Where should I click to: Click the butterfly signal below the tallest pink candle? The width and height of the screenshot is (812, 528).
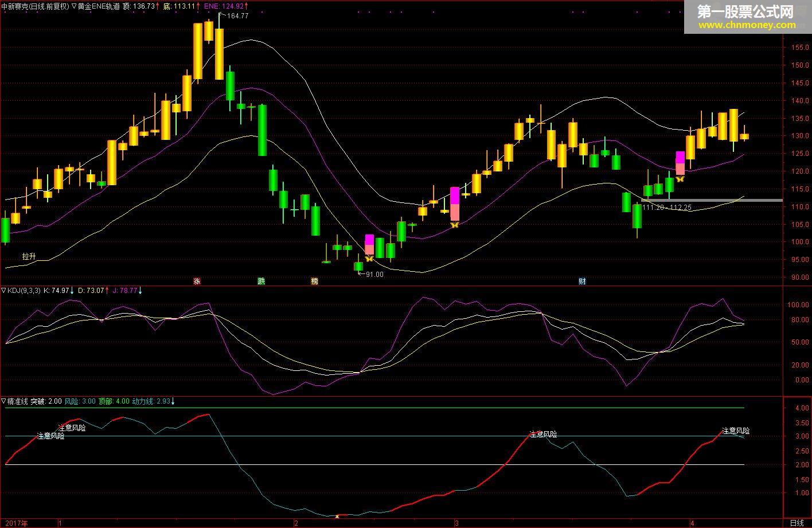[x=454, y=225]
